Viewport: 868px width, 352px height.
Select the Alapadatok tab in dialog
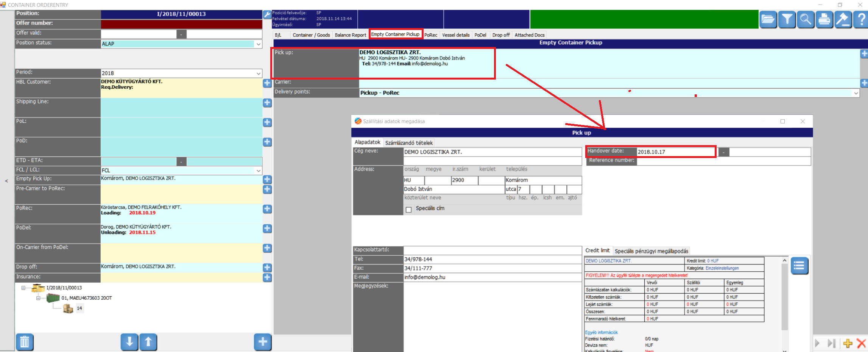tap(367, 142)
